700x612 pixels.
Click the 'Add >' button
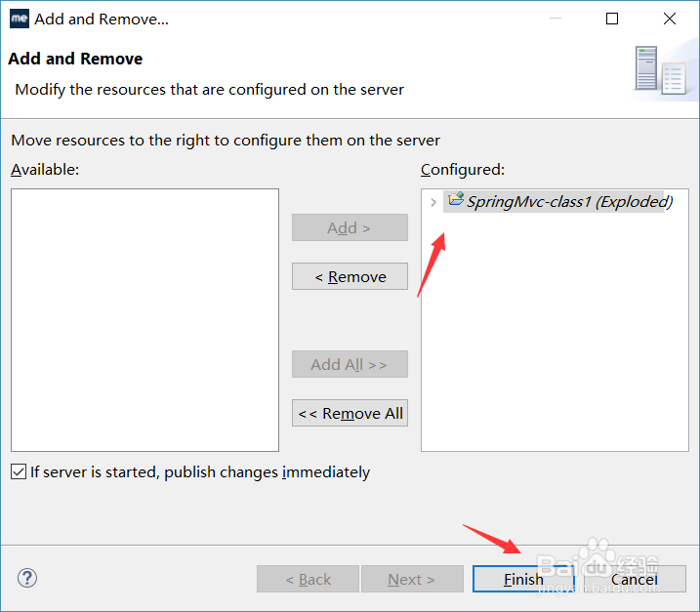tap(350, 227)
